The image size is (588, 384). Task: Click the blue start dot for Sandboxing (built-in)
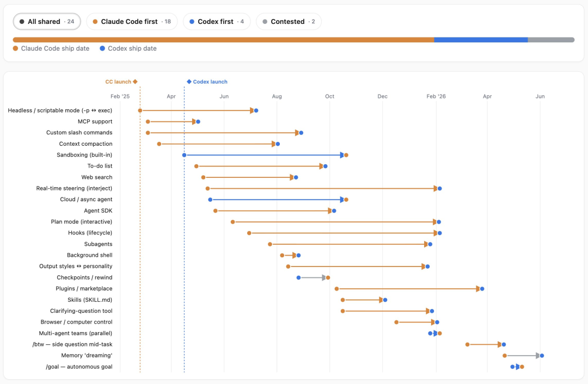coord(184,155)
